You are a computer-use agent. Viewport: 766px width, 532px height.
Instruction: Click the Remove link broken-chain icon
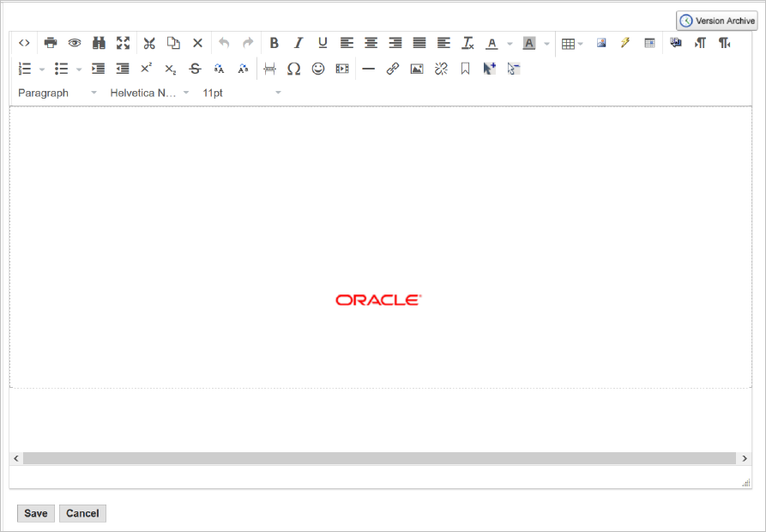point(441,69)
